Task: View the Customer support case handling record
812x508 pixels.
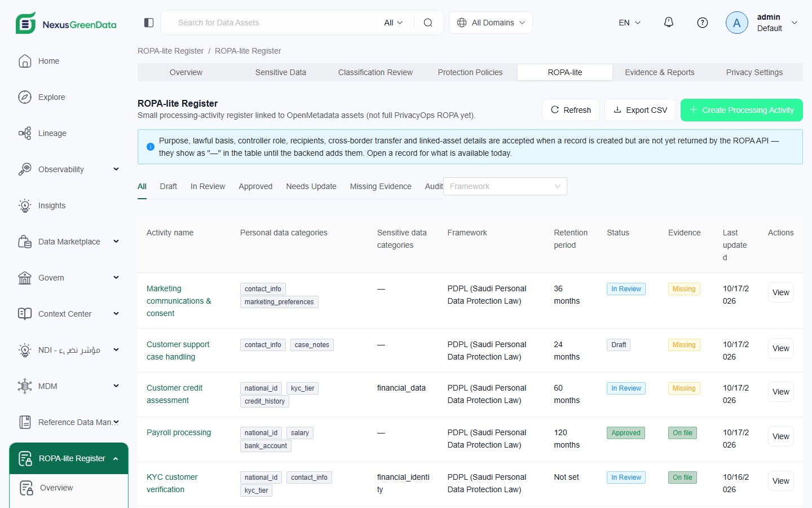Action: [x=781, y=348]
